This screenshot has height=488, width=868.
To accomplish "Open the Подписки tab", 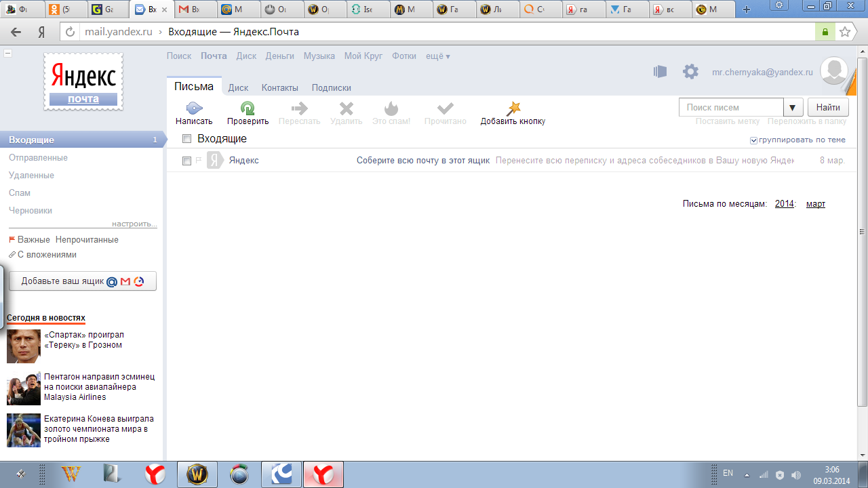I will click(x=332, y=87).
